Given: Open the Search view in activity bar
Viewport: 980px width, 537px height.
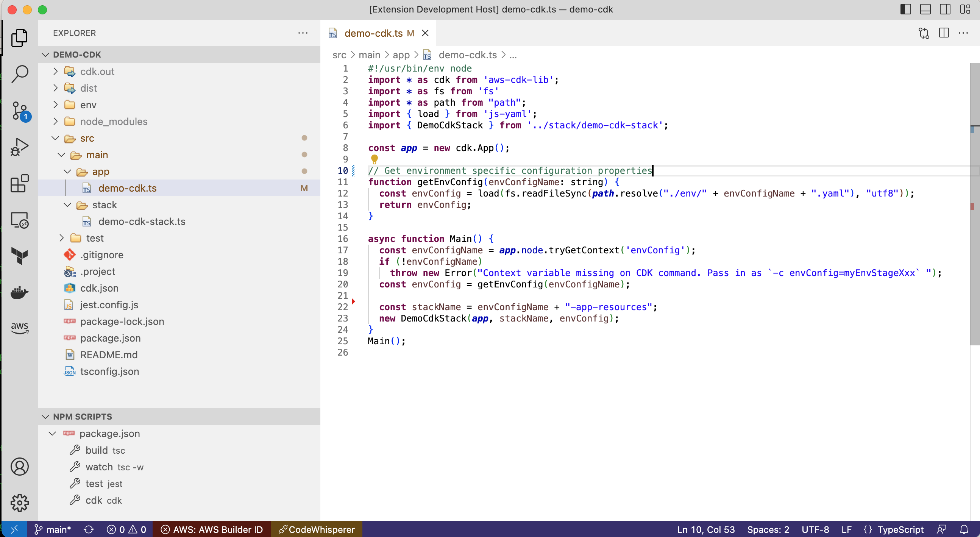Looking at the screenshot, I should click(20, 73).
